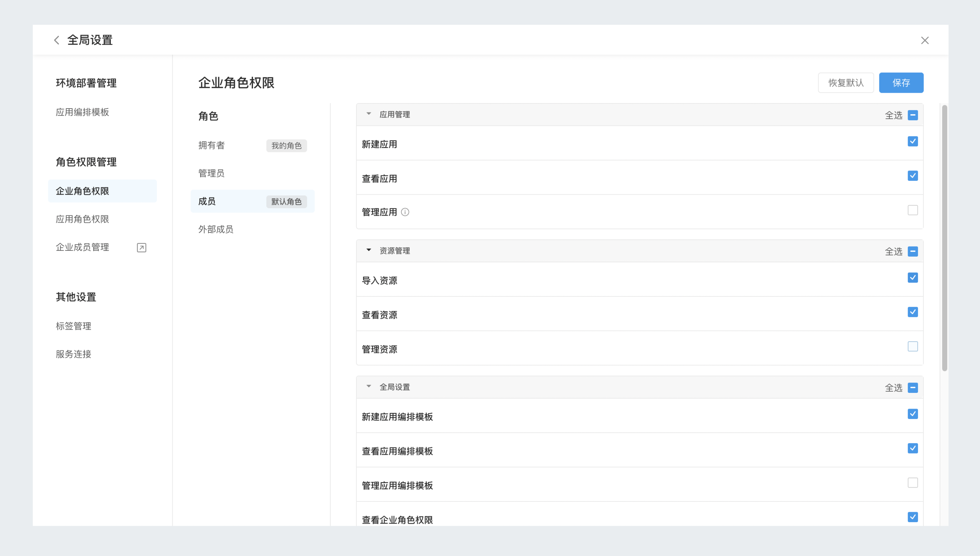
Task: Toggle 全选 checkbox for 应用管理
Action: [x=913, y=115]
